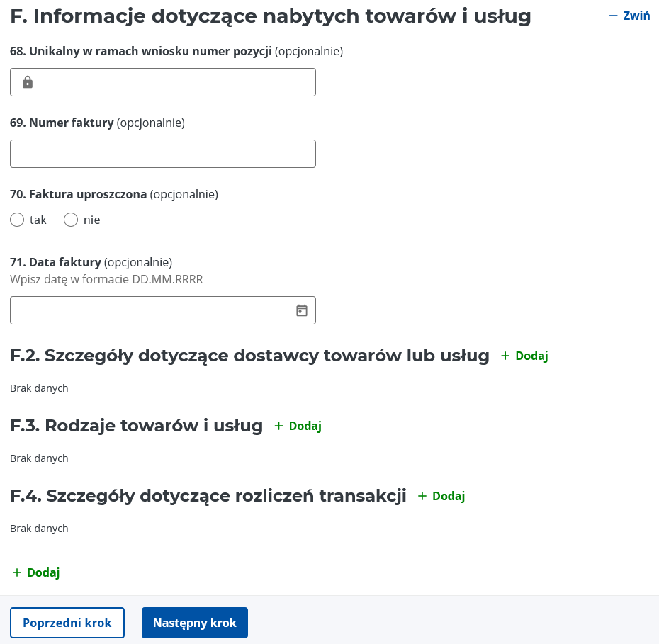
Task: Click the plus icon of the bottom Dodaj
Action: click(17, 572)
